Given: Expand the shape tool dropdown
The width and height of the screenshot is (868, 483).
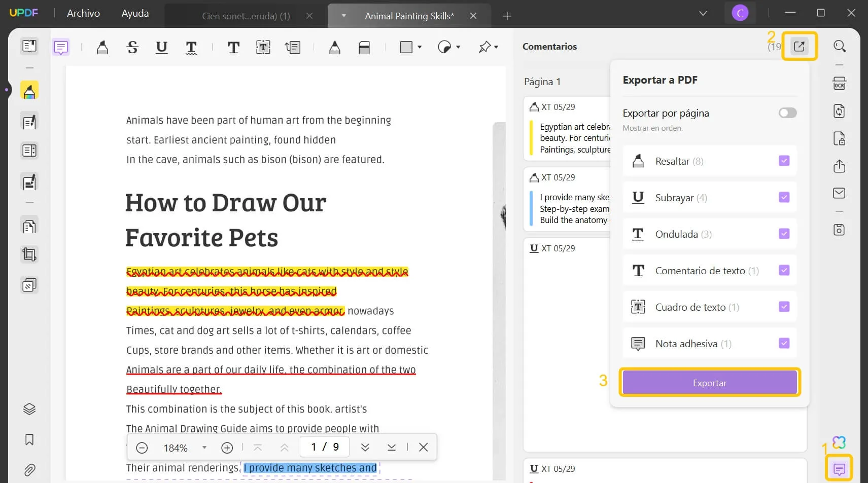Looking at the screenshot, I should tap(420, 47).
